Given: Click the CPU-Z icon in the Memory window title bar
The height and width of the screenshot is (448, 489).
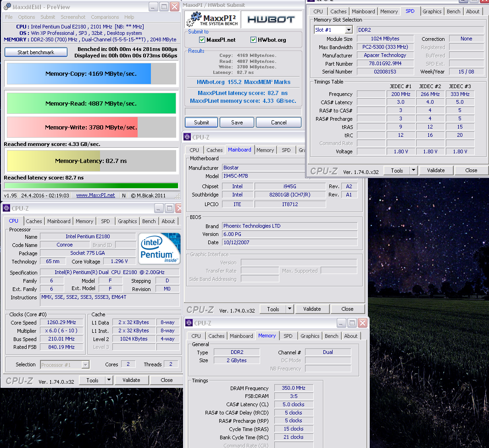Looking at the screenshot, I should tap(189, 323).
